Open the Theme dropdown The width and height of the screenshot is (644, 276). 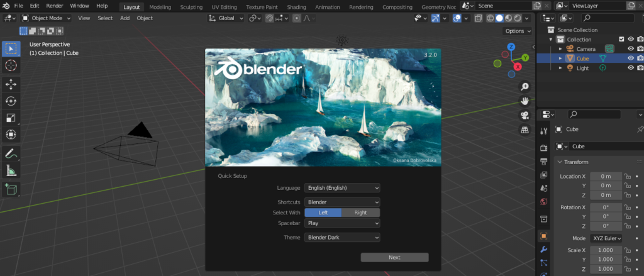pos(342,238)
